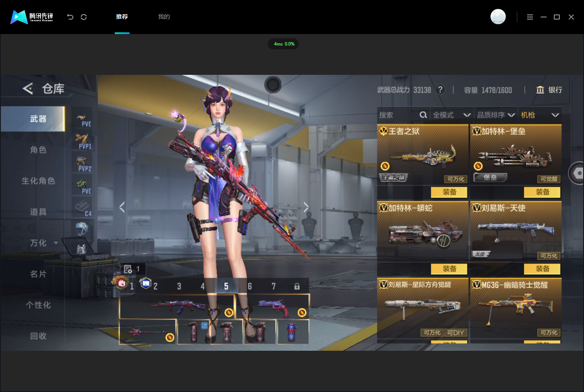Switch to loadout 7
The image size is (584, 392).
click(x=274, y=287)
